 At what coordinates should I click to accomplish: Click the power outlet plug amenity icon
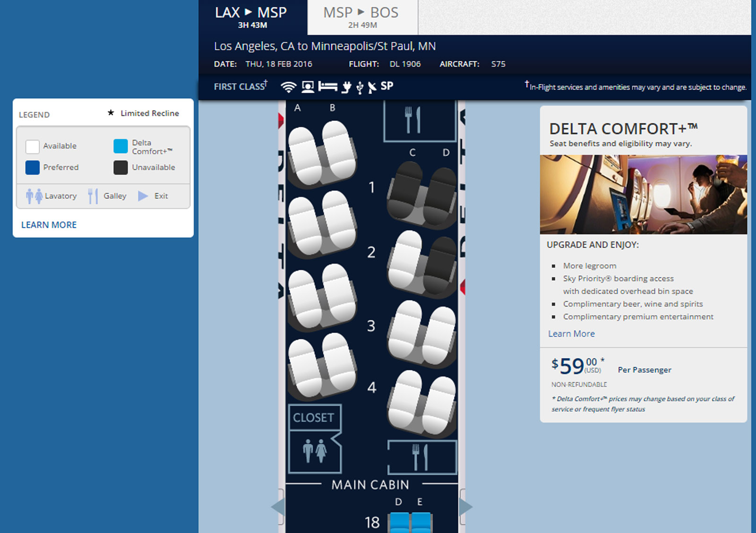346,87
